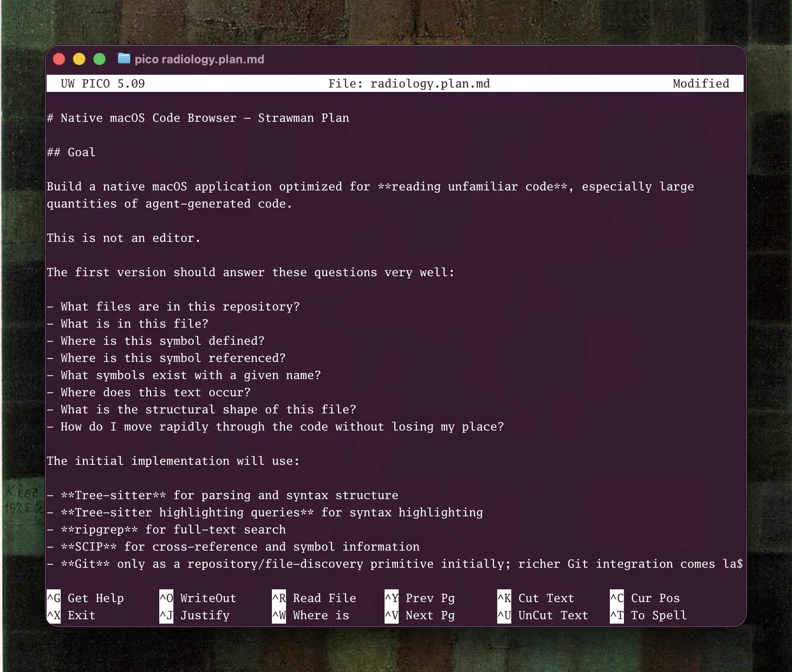Click '**Git** only as a repository' line
Viewport: 792px width, 672px height.
tap(395, 564)
